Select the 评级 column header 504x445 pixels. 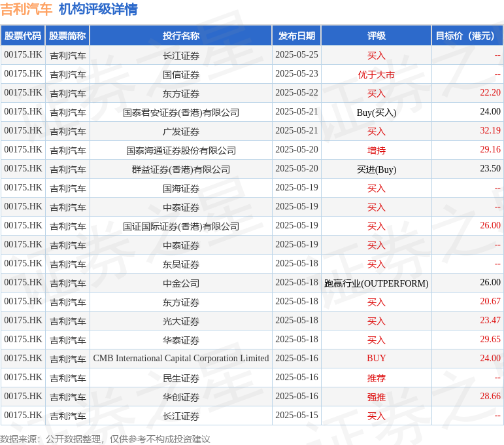(377, 36)
